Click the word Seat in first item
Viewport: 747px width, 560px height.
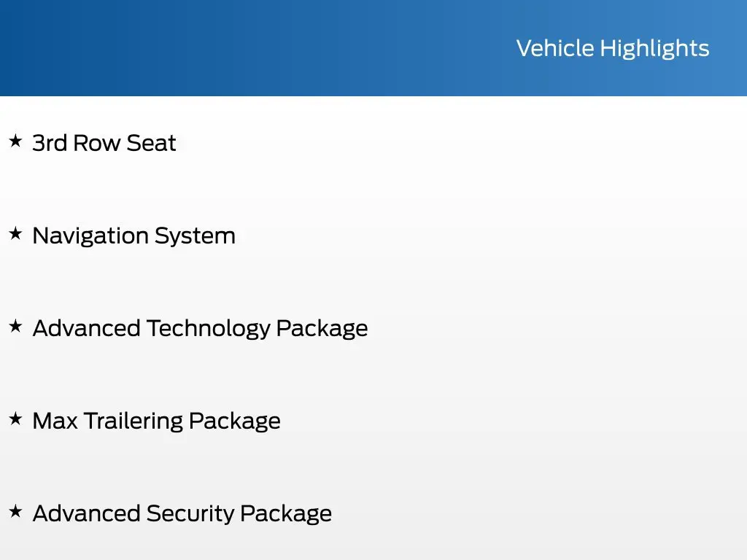pyautogui.click(x=152, y=143)
